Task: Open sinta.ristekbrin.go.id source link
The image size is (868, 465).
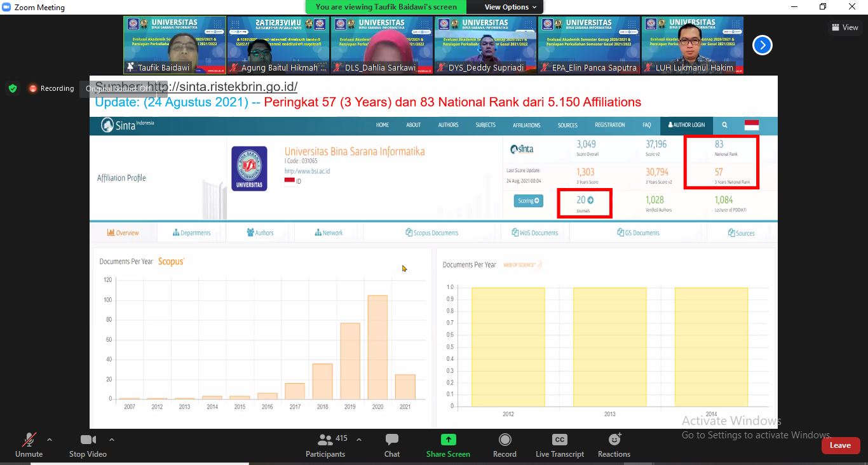Action: [x=222, y=86]
